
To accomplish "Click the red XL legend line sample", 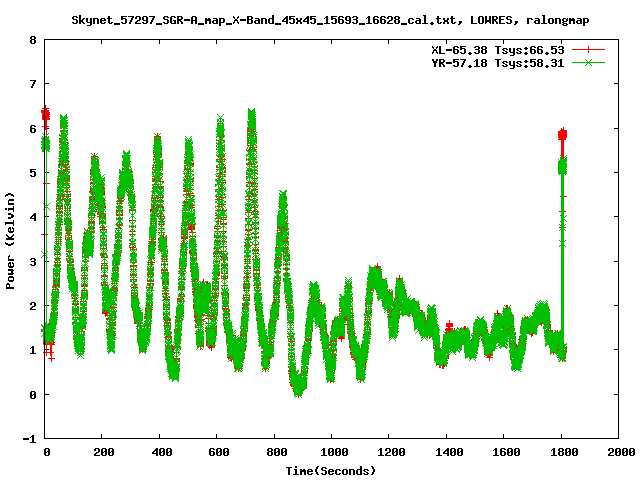I will point(588,50).
